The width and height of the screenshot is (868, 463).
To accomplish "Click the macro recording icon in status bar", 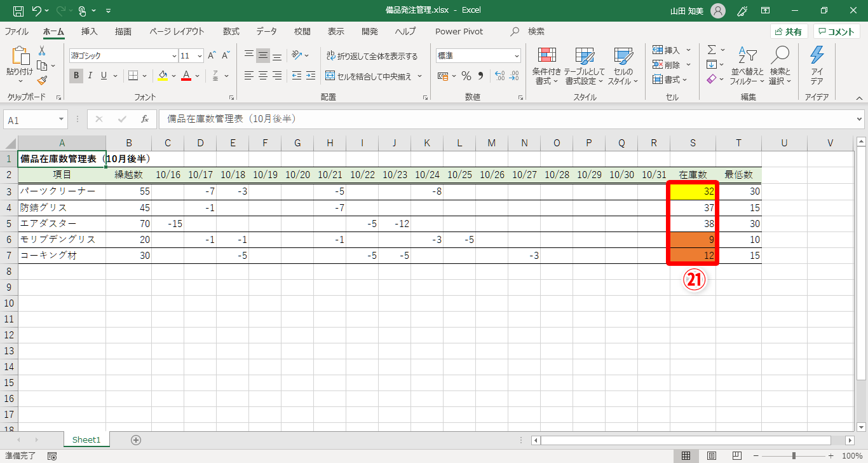I will coord(52,456).
